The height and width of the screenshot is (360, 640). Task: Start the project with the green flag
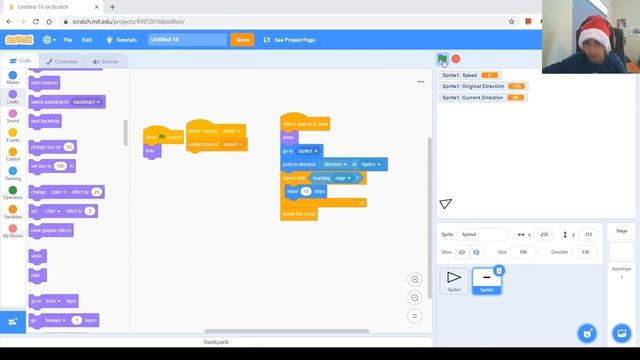[442, 59]
